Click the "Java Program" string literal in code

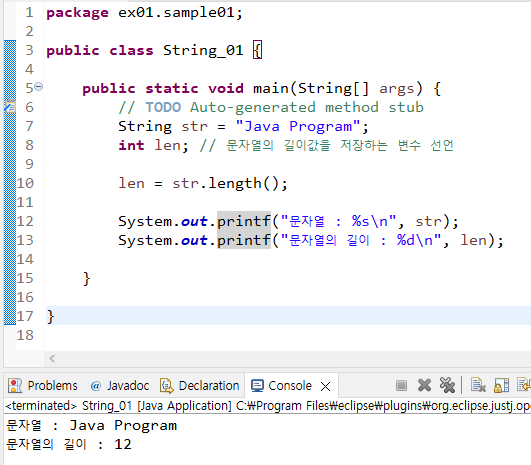pos(298,127)
